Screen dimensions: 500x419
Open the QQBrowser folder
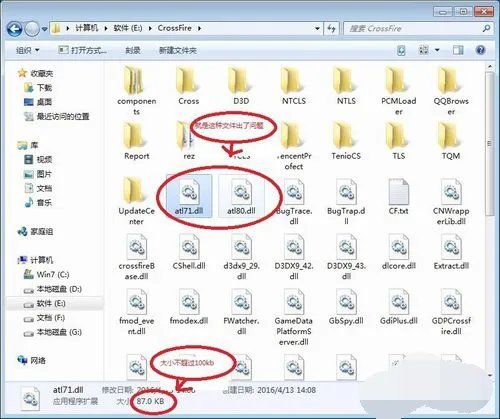pos(451,90)
